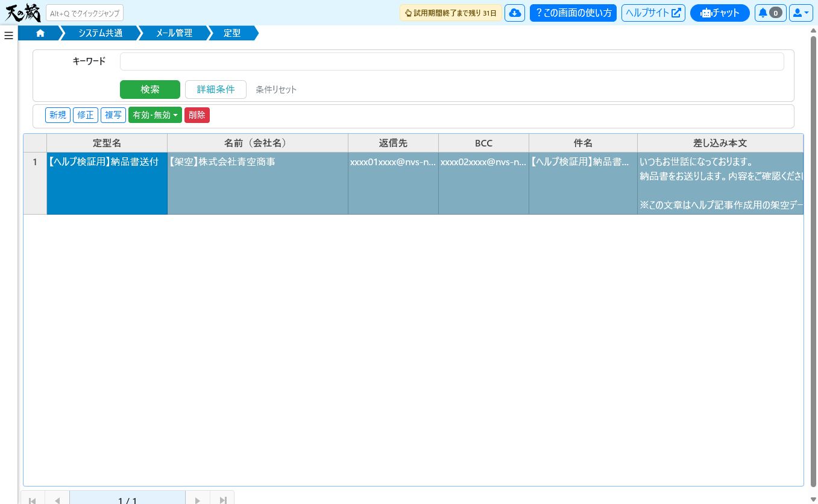Screen dimensions: 818x504
Task: Open the user account menu
Action: pyautogui.click(x=801, y=13)
